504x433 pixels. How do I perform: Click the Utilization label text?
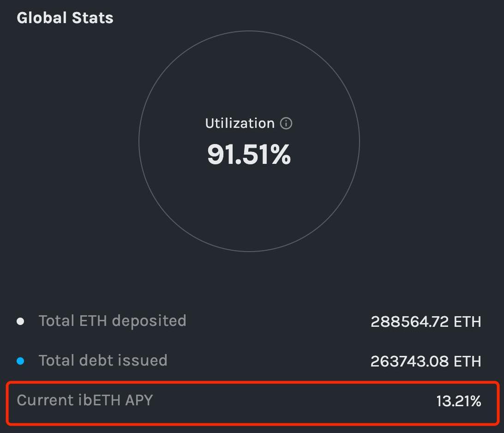(240, 123)
